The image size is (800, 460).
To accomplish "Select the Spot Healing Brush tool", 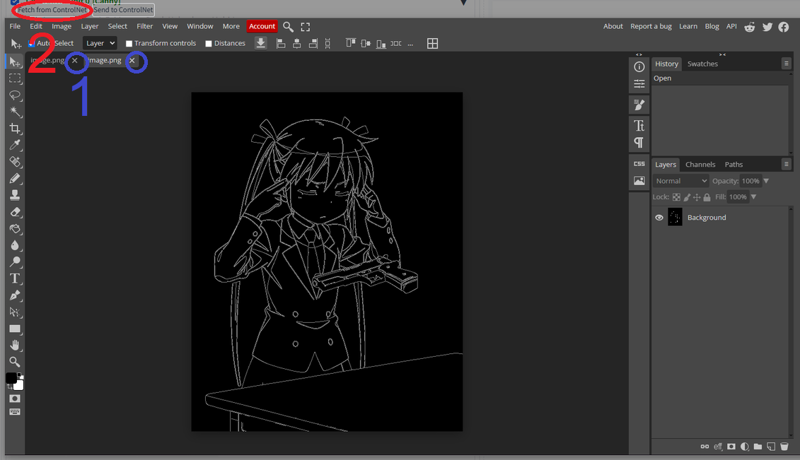I will [x=15, y=162].
